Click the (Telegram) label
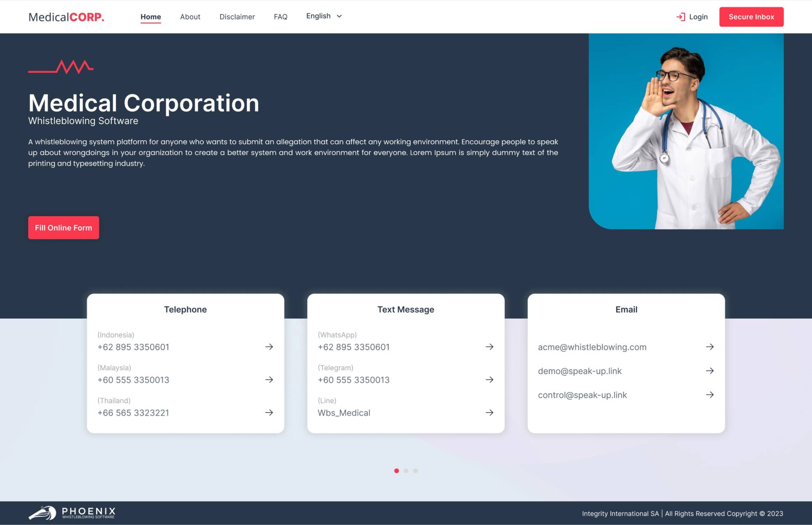812x525 pixels. (x=335, y=368)
